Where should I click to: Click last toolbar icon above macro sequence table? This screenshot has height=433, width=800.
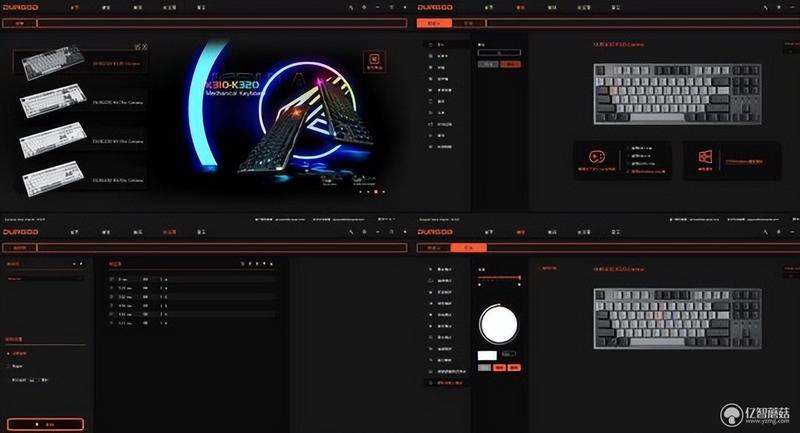[271, 264]
